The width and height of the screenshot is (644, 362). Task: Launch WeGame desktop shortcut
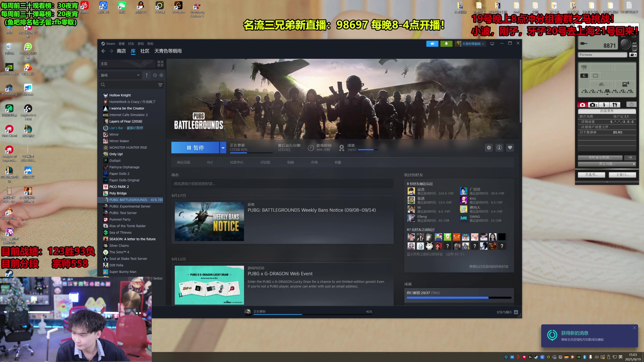(x=178, y=7)
